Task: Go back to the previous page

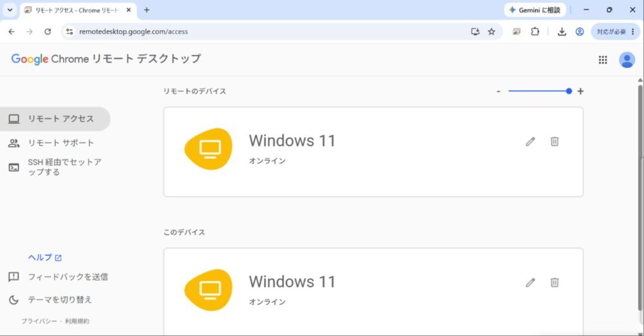Action: tap(12, 32)
